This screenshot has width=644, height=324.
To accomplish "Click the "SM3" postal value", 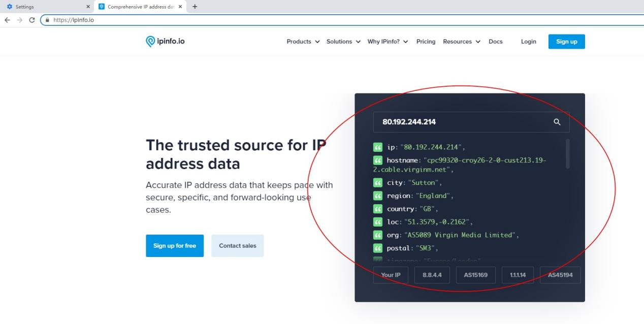I will point(427,248).
